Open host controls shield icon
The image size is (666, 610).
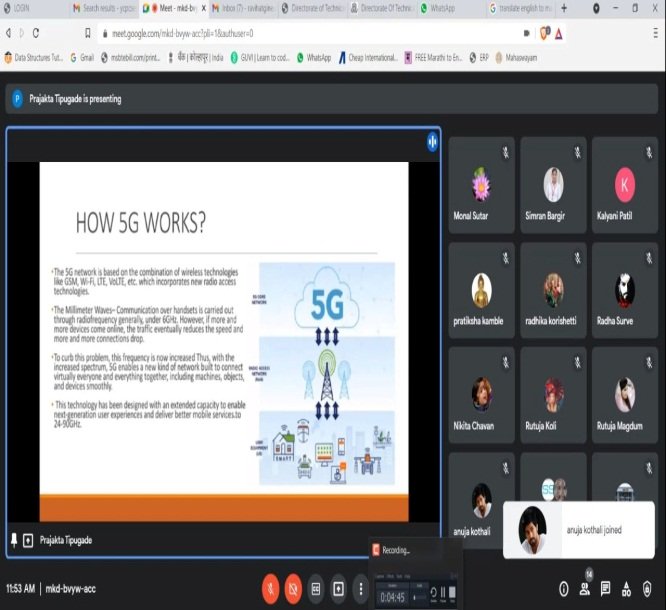coord(647,588)
